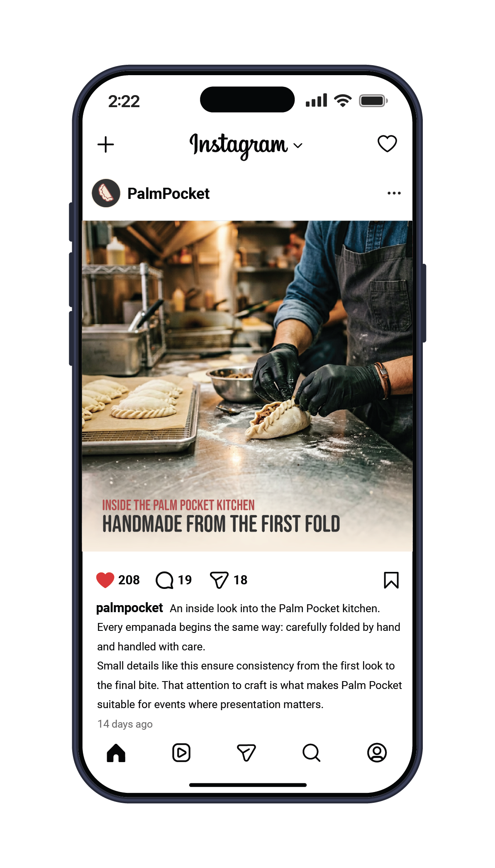Switch to the Reels tab
Viewport: 495px width, 868px height.
pyautogui.click(x=181, y=753)
